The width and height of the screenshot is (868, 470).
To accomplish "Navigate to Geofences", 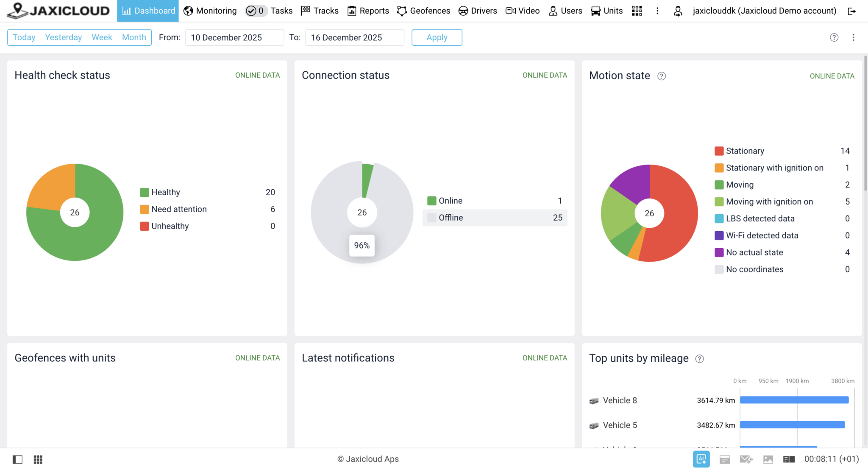I will 423,11.
